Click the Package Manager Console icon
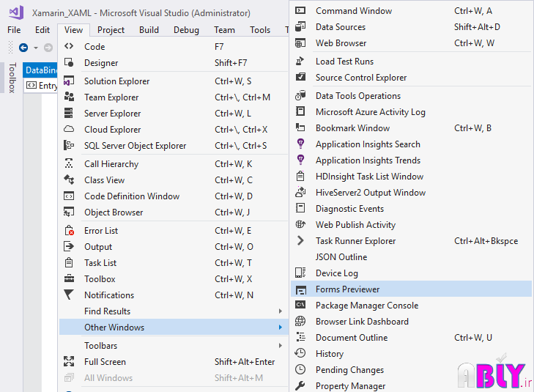 (x=300, y=305)
